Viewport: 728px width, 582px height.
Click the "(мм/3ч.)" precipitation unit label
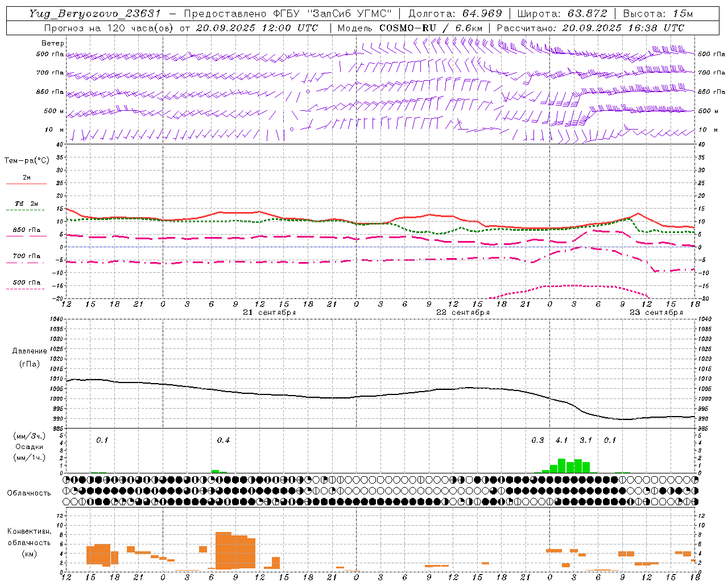click(29, 436)
